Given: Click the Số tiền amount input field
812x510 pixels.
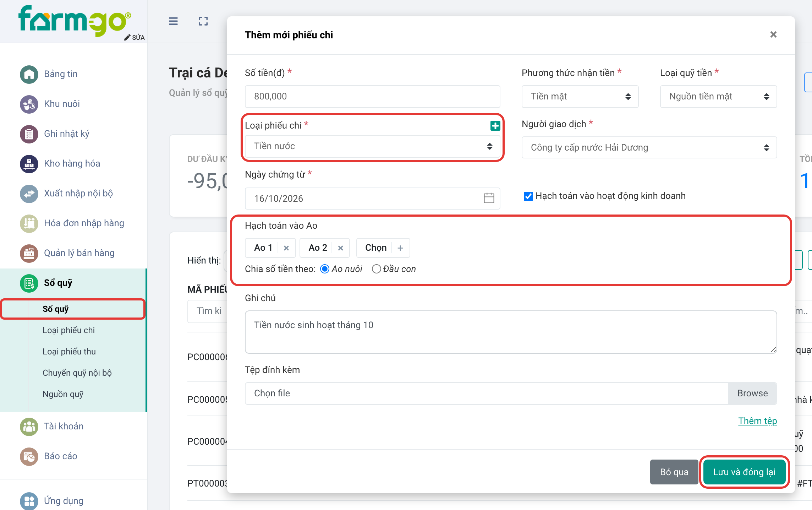Looking at the screenshot, I should pos(372,96).
